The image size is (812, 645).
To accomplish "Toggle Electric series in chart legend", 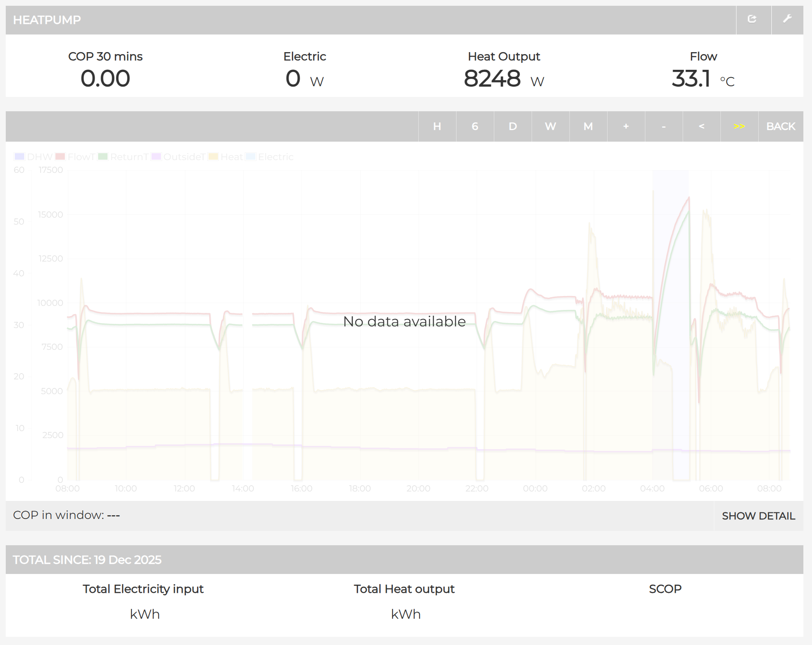I will point(275,157).
